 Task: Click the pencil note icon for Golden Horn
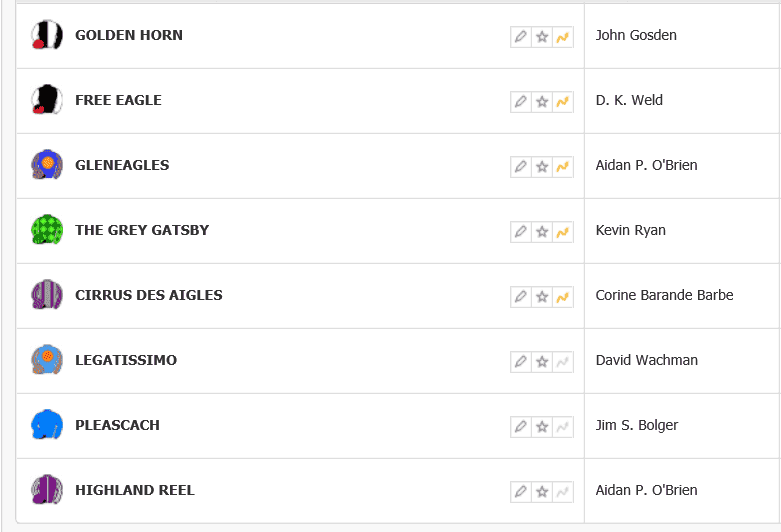[x=520, y=37]
